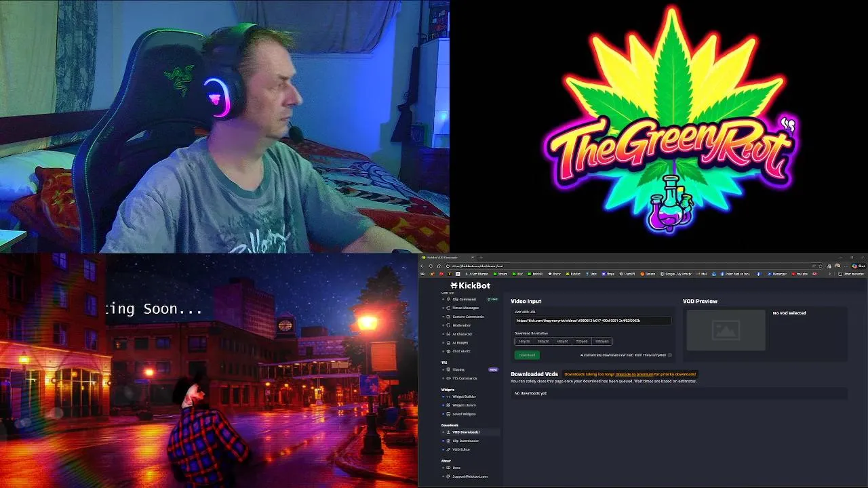This screenshot has width=868, height=488.
Task: Open Widget Builder sidebar item
Action: (464, 396)
